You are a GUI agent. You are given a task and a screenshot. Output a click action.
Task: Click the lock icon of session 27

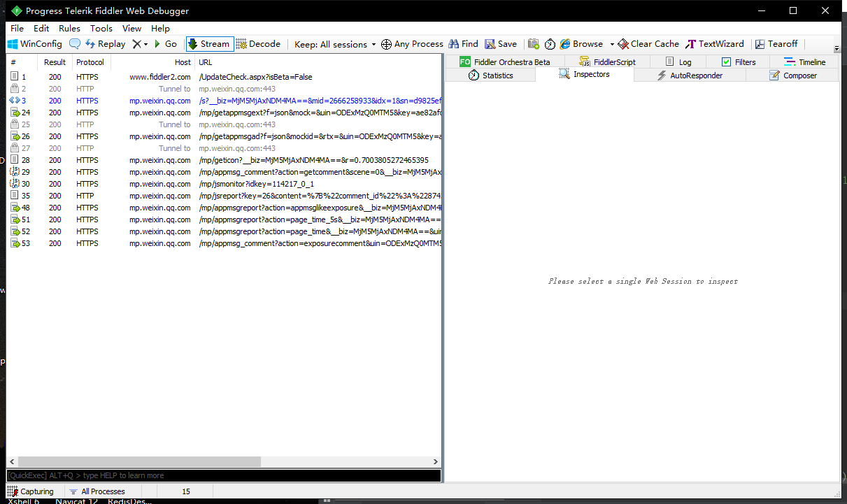14,148
